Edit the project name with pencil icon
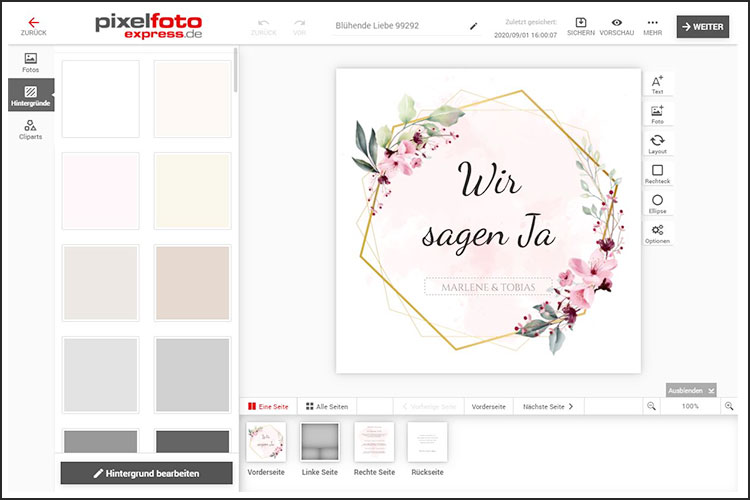Image resolution: width=750 pixels, height=500 pixels. (x=474, y=26)
